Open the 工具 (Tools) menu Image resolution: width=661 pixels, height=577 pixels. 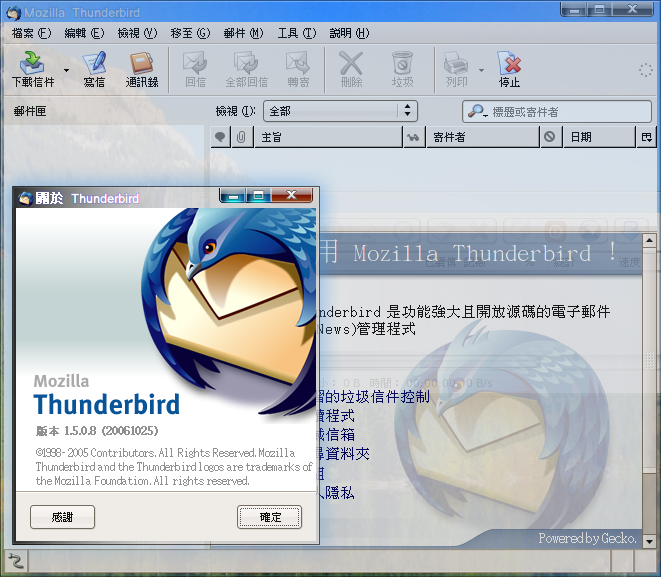coord(296,33)
